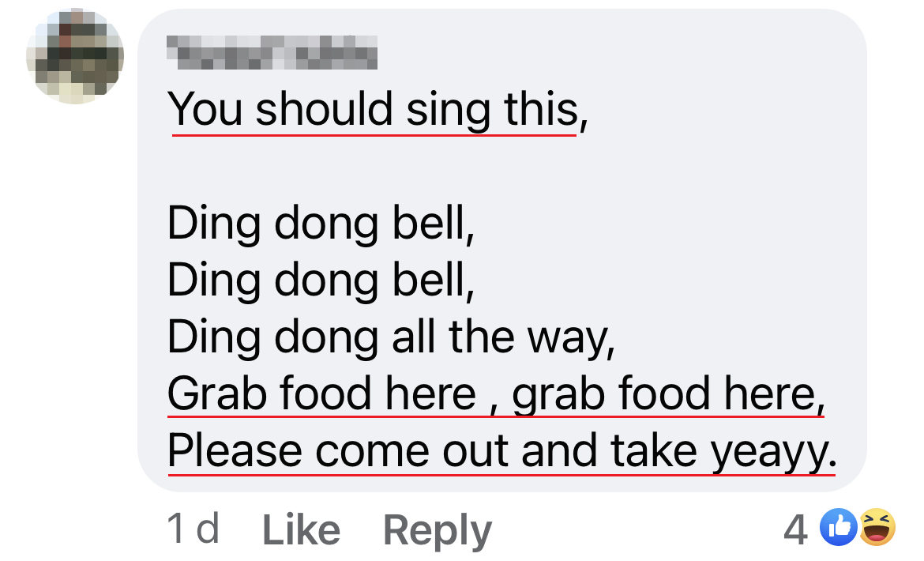
Task: View reaction count showing 4
Action: [795, 529]
